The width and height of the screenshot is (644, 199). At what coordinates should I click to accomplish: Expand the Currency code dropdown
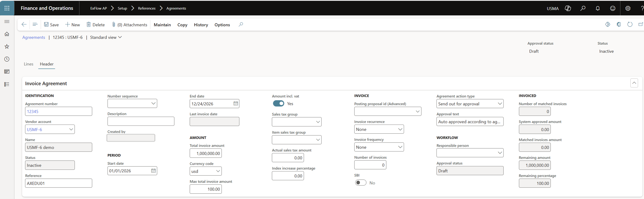tap(218, 171)
